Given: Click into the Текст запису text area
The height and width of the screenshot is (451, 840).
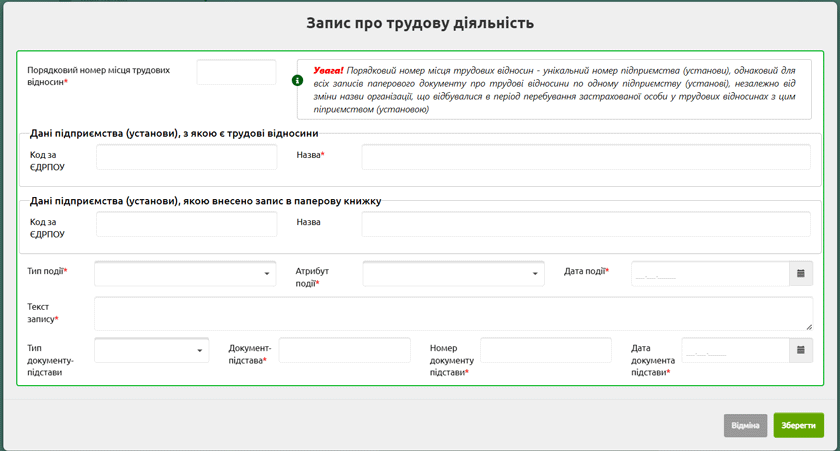Looking at the screenshot, I should [452, 313].
